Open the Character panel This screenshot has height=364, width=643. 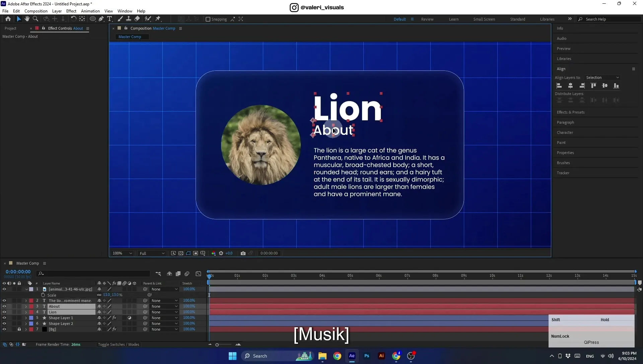[565, 132]
